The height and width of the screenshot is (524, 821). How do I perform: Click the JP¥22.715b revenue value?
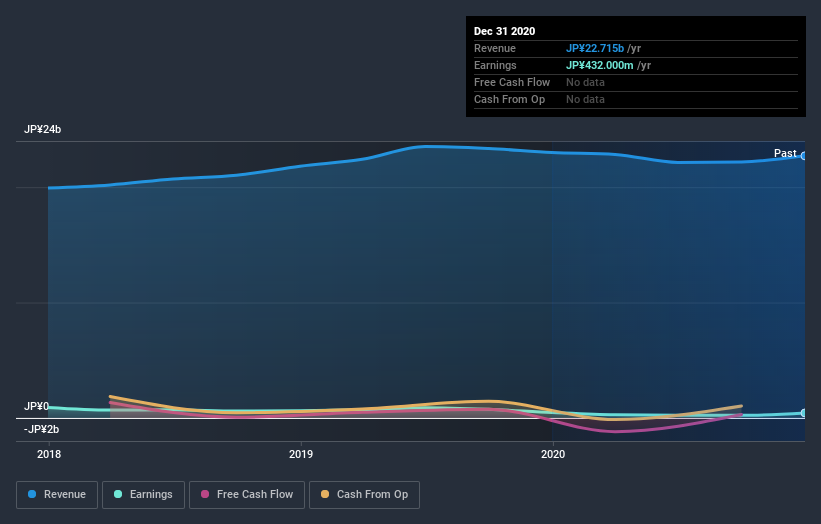point(595,48)
